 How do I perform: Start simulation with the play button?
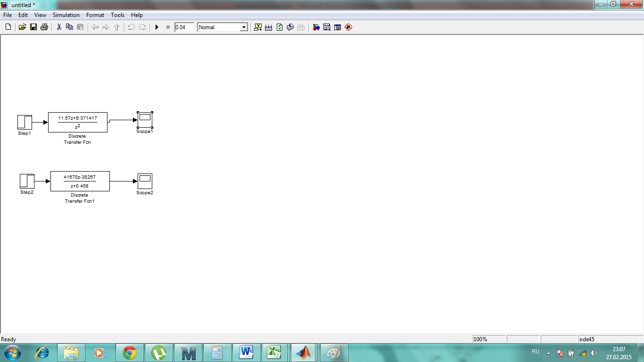point(157,27)
